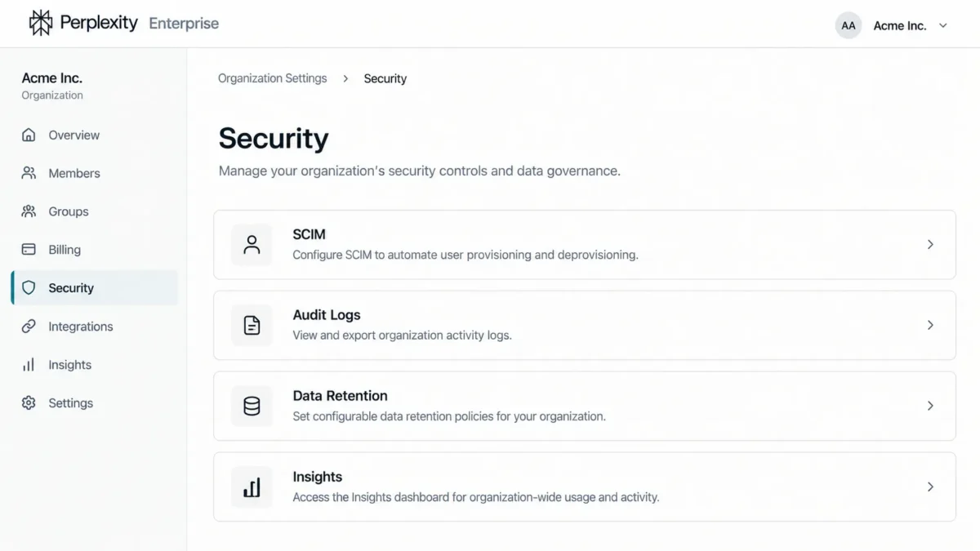This screenshot has width=980, height=551.
Task: Click the AA avatar in the header
Action: 849,25
